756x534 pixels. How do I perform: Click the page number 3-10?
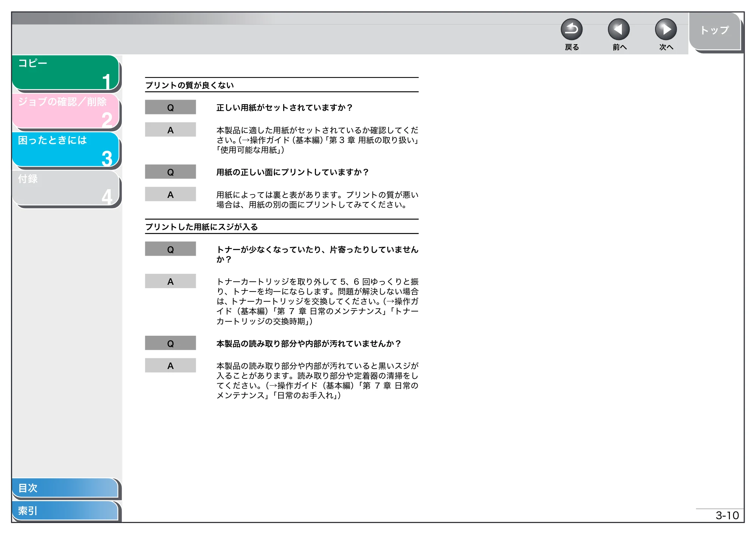(727, 515)
